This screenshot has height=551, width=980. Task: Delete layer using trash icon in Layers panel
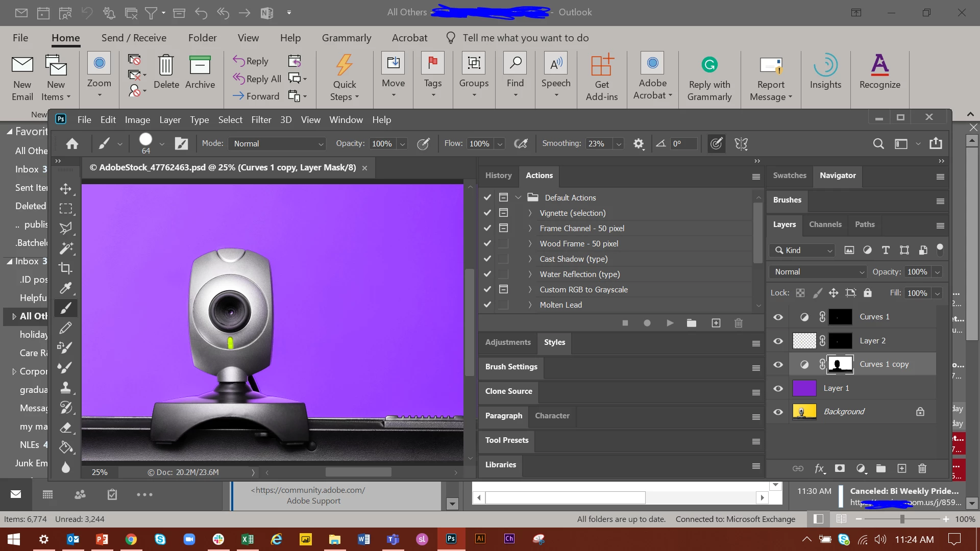922,468
